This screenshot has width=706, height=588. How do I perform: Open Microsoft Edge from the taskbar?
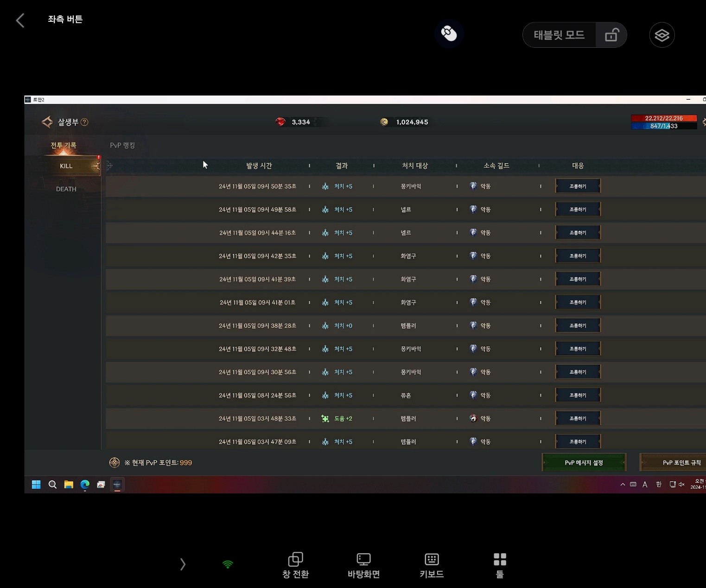(85, 485)
